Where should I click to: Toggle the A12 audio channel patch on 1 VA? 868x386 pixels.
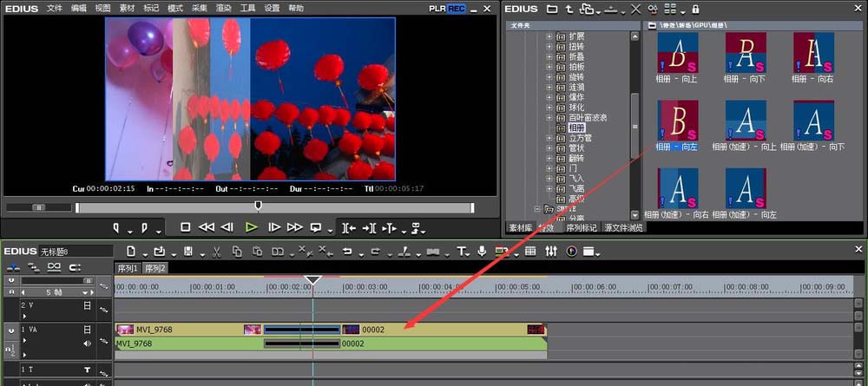coord(11,349)
